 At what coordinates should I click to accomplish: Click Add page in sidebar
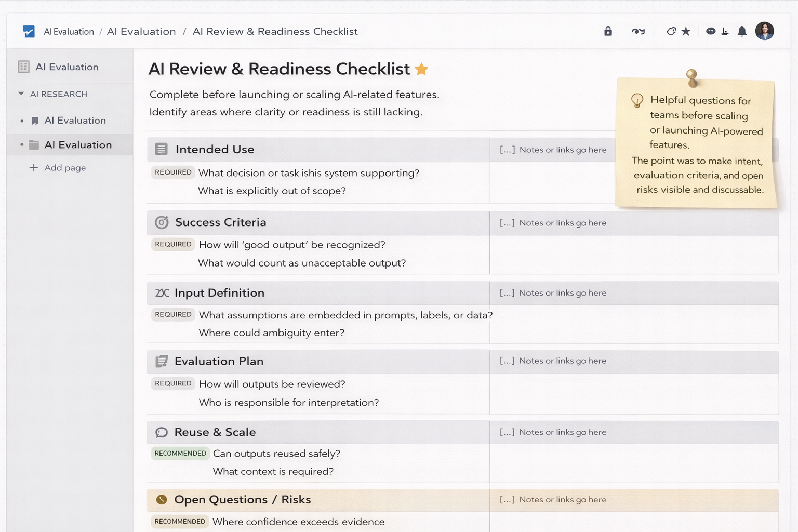point(65,167)
